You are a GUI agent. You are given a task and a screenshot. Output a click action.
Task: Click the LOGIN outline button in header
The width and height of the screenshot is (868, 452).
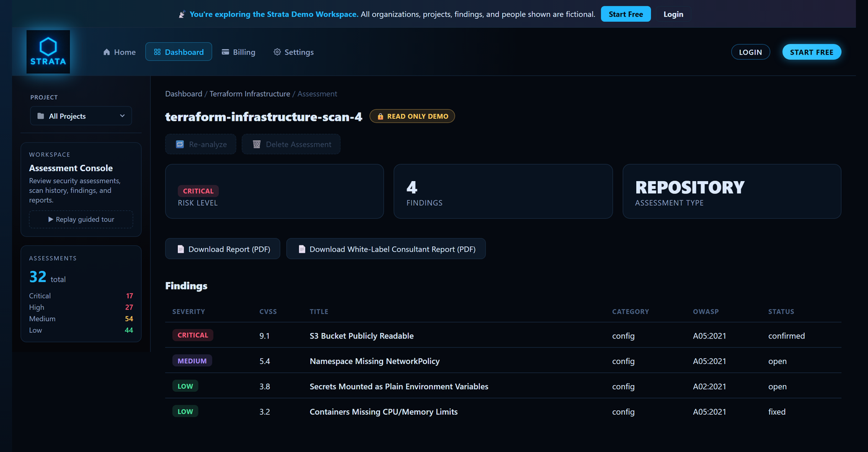click(750, 52)
